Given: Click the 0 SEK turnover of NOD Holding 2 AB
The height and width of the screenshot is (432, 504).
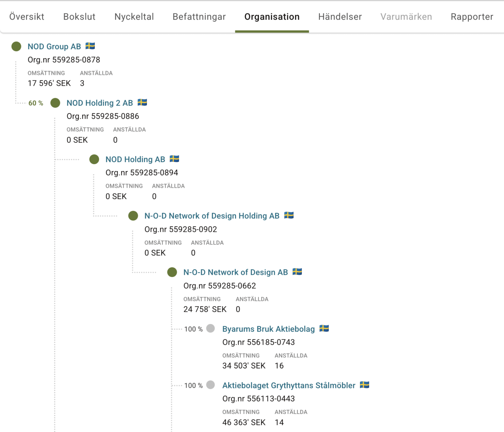Looking at the screenshot, I should pyautogui.click(x=77, y=140).
